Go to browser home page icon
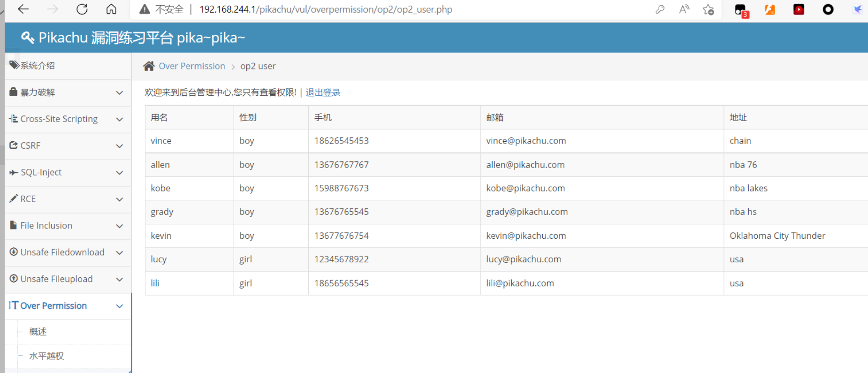Viewport: 868px width, 373px height. (x=111, y=9)
